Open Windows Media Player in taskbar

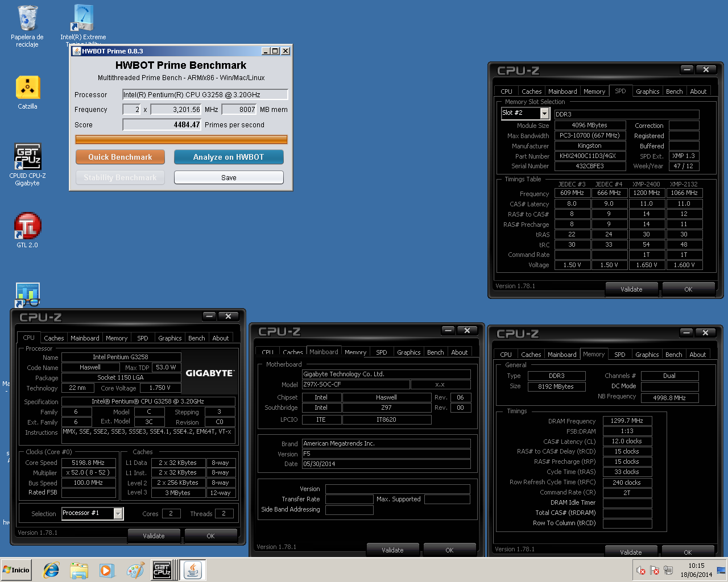point(106,570)
